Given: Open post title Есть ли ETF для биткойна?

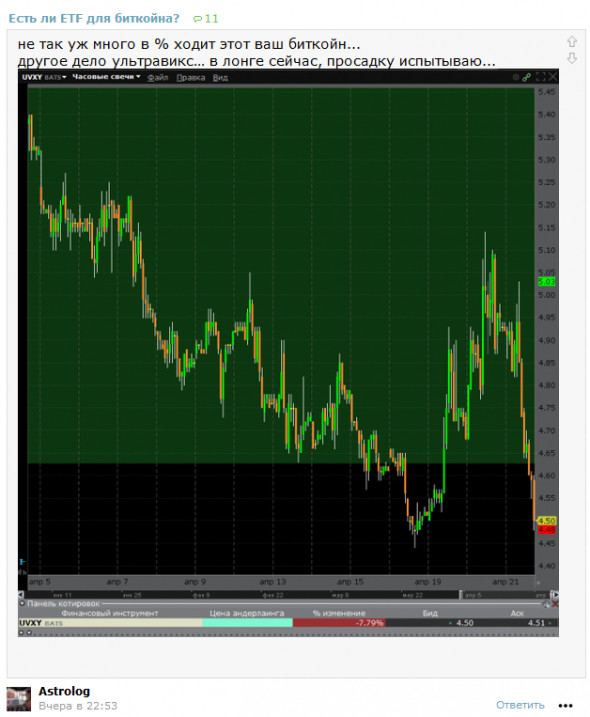Looking at the screenshot, I should coord(94,19).
